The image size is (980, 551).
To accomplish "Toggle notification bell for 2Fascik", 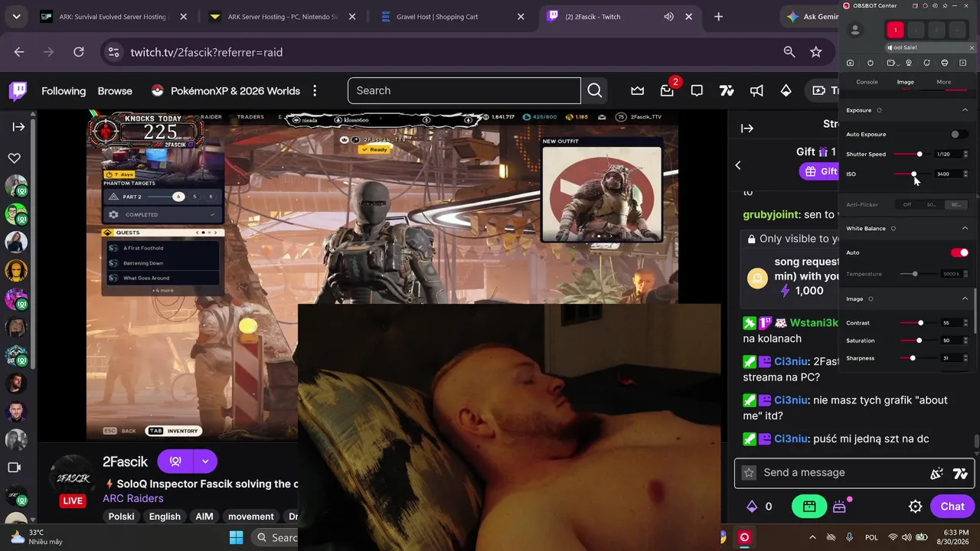I will click(x=175, y=461).
